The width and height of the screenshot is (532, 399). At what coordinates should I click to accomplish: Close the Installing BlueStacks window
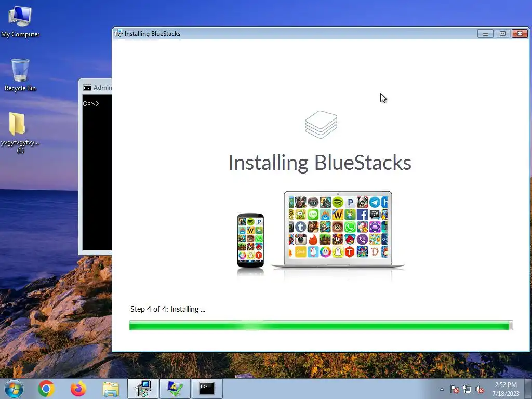pyautogui.click(x=520, y=34)
